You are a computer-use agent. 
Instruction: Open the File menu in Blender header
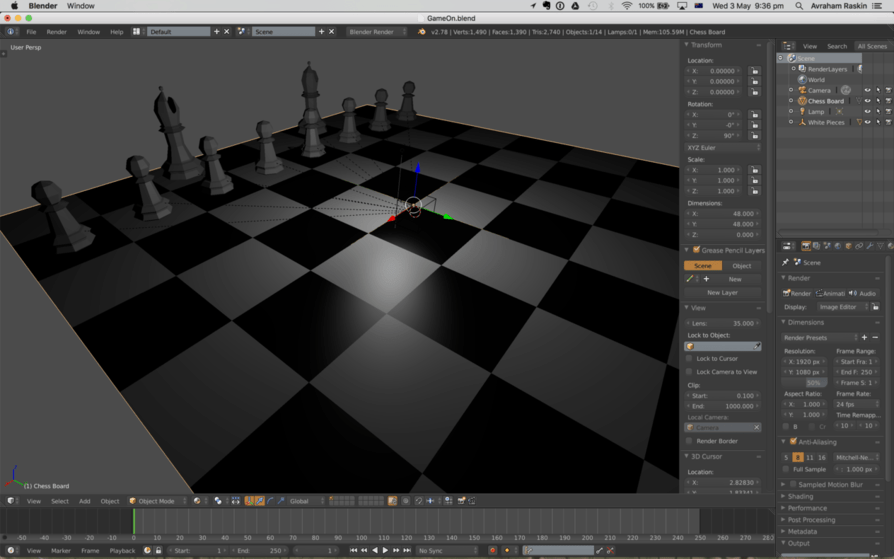31,32
